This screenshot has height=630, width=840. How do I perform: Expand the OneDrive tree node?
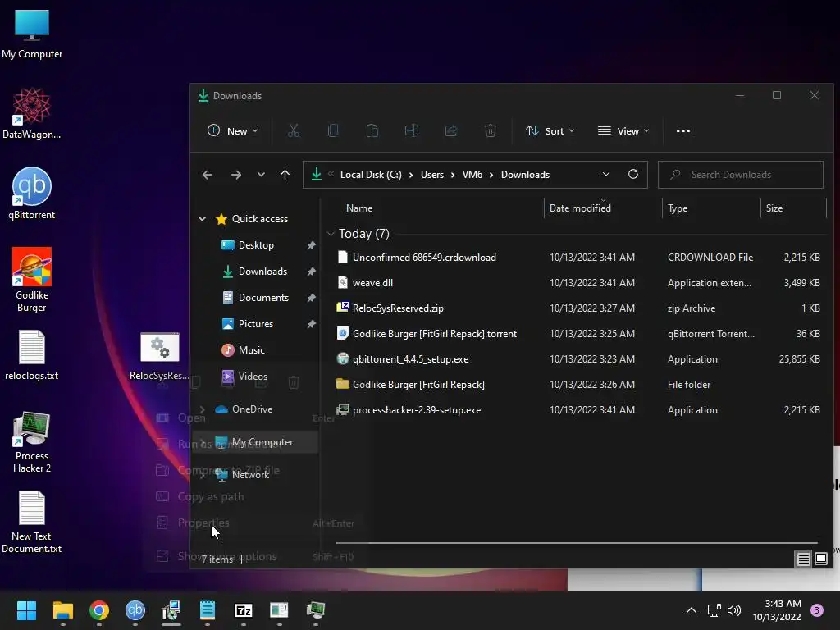[x=203, y=409]
